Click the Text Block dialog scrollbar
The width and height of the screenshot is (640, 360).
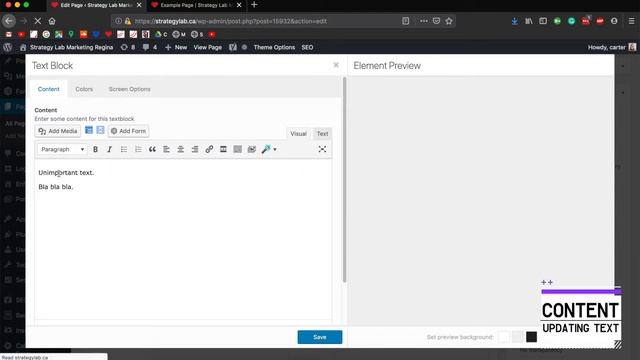coord(344,180)
